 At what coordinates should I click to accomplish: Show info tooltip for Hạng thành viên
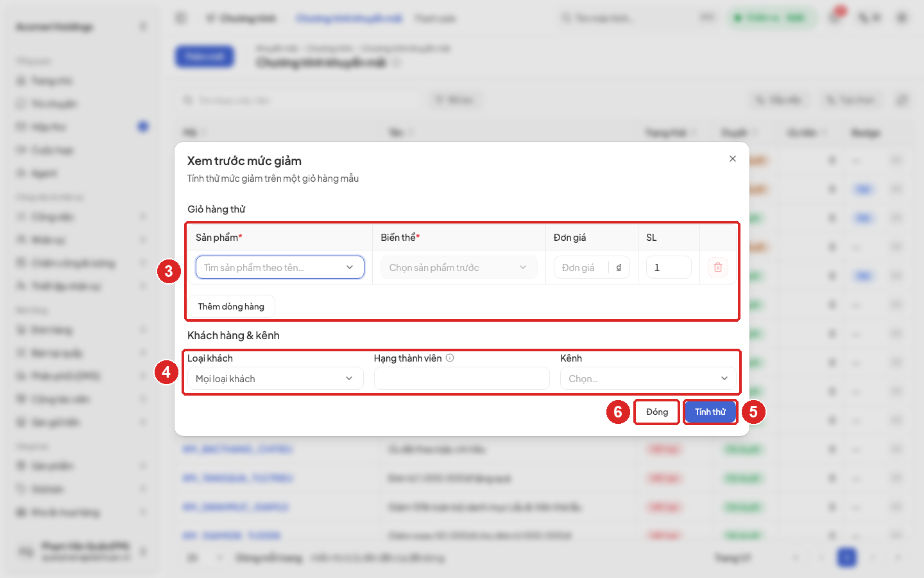tap(450, 358)
